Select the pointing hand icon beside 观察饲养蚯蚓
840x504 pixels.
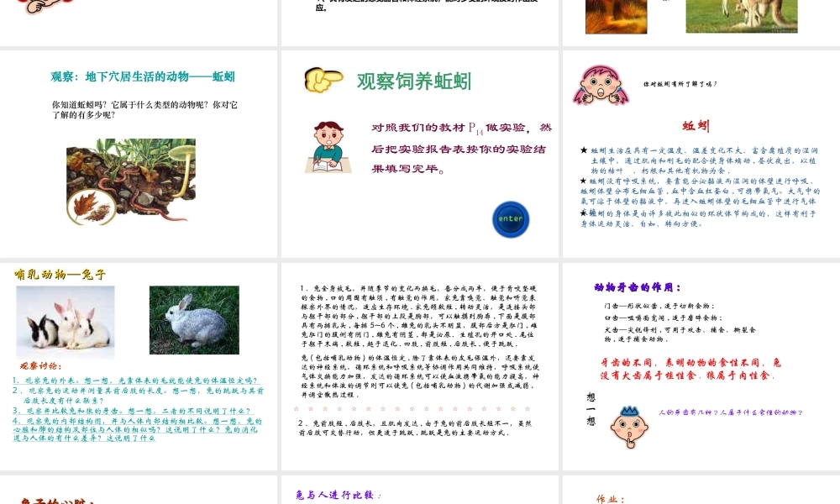click(323, 80)
